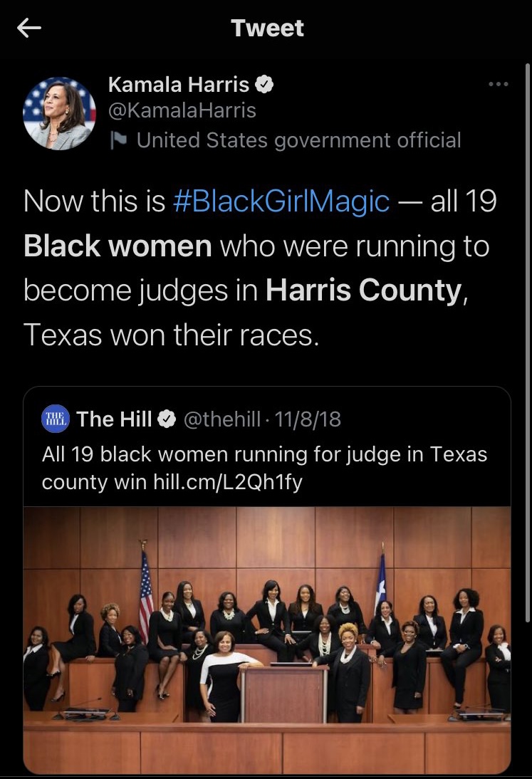Tap the back arrow icon
The image size is (532, 779).
coord(28,28)
